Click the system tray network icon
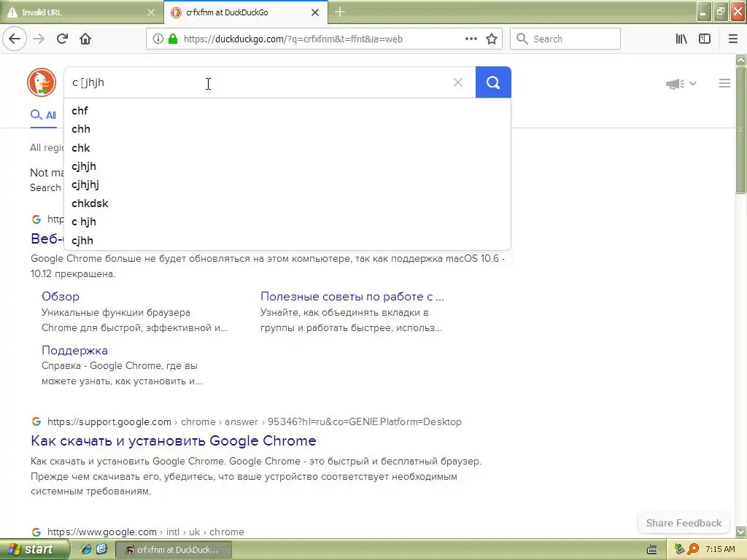 [x=679, y=550]
